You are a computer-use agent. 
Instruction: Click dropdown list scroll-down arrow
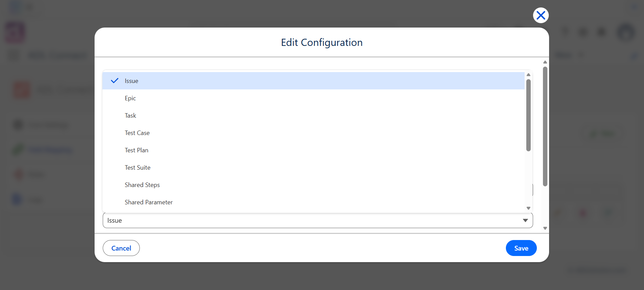pyautogui.click(x=528, y=208)
